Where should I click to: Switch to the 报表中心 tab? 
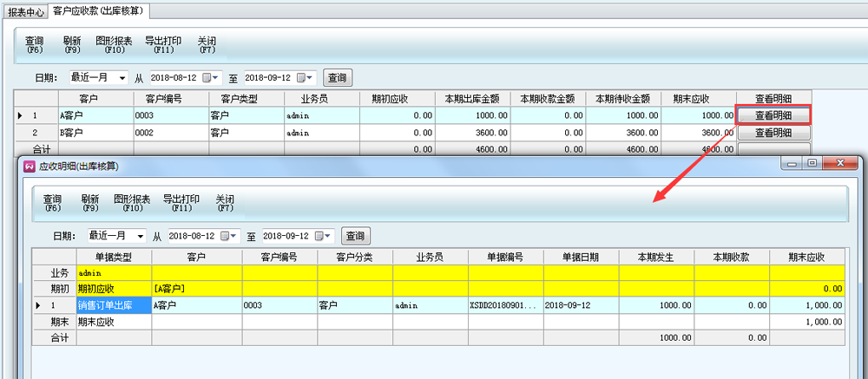tap(26, 11)
